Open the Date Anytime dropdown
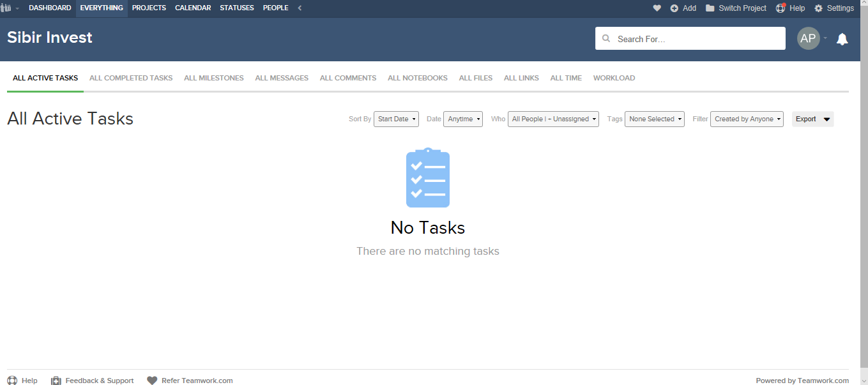The image size is (868, 385). click(x=463, y=119)
